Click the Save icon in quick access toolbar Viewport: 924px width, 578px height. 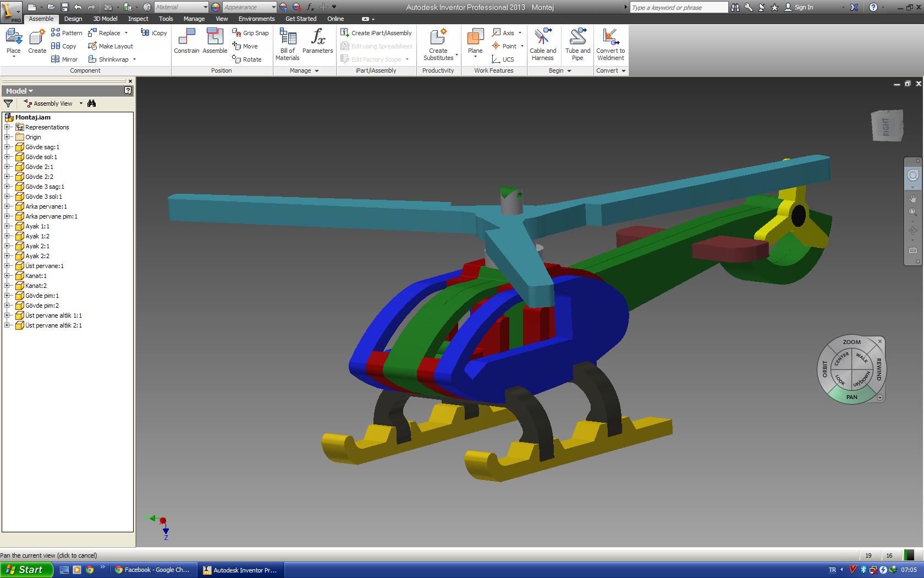64,7
